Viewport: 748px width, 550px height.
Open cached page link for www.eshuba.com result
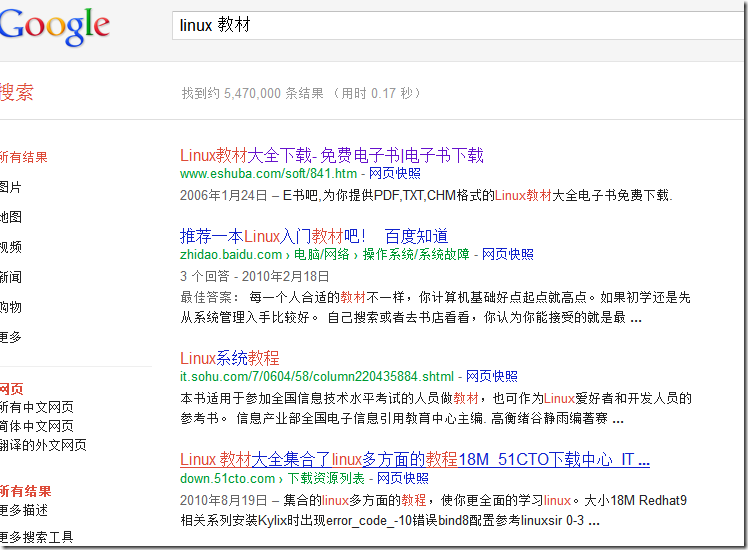tap(395, 173)
